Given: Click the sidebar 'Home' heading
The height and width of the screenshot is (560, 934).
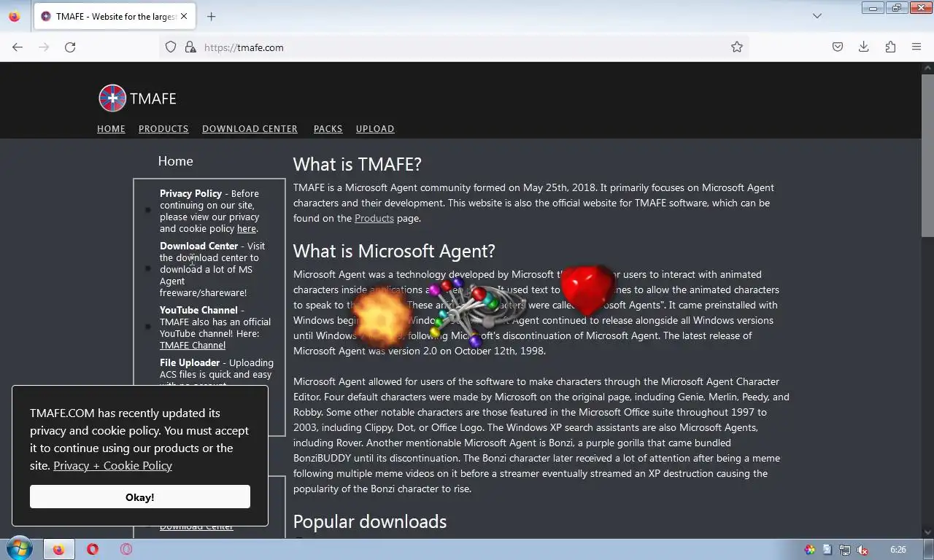Looking at the screenshot, I should click(175, 161).
